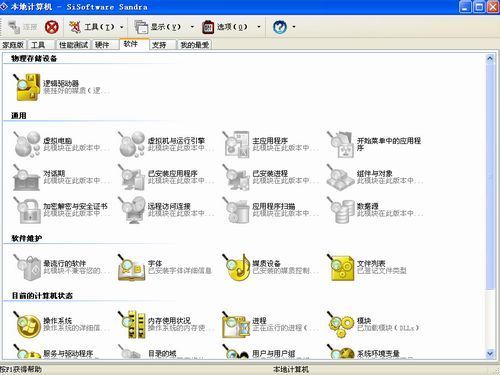Expand the dropdown arrow beside the help icon
The image size is (500, 375).
coord(294,27)
